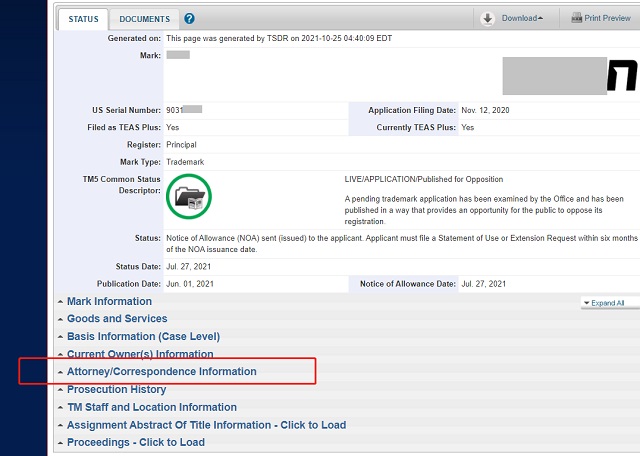The height and width of the screenshot is (456, 640).
Task: Click the arrow icon beside Basis Information
Action: pos(60,337)
